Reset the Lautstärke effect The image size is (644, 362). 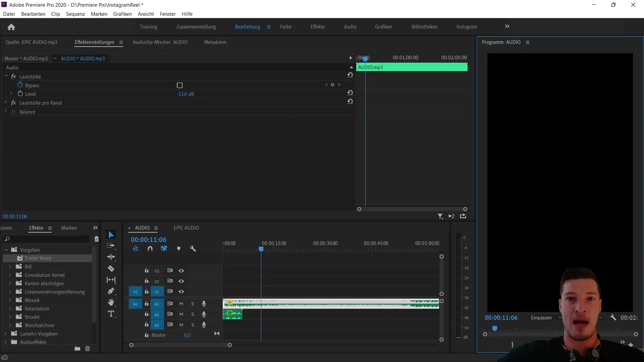click(x=350, y=75)
